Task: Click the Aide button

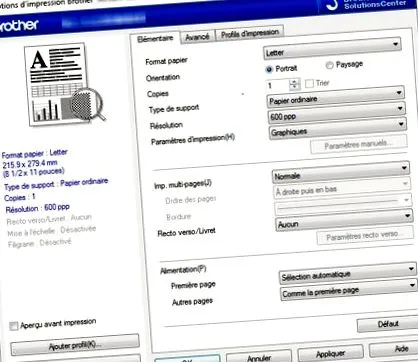Action: [x=394, y=349]
